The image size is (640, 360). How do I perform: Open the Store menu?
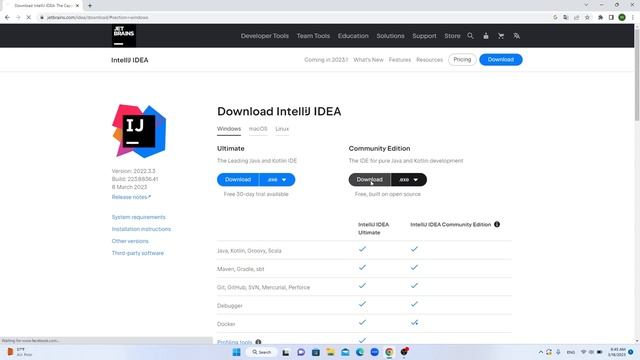pos(452,36)
